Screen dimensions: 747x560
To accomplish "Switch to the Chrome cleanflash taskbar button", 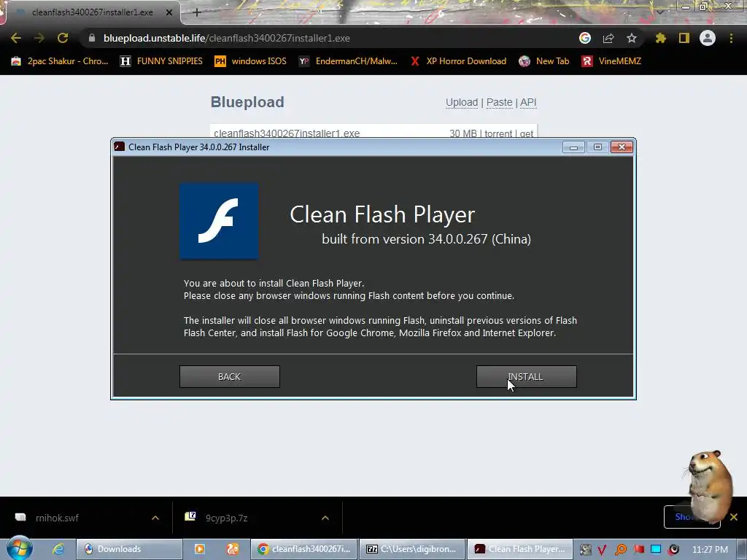I will click(x=303, y=549).
